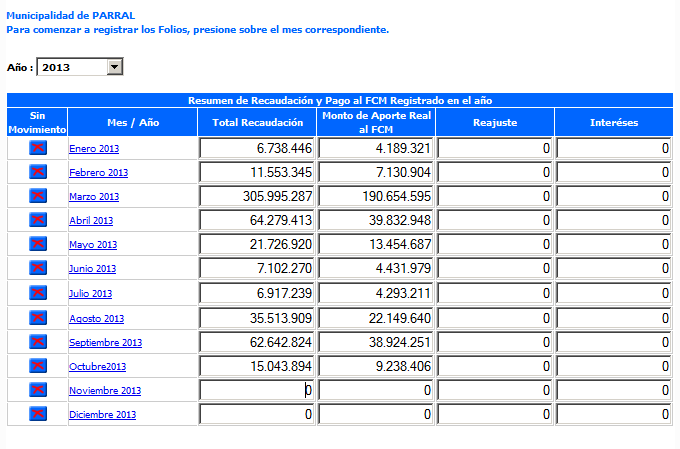Focus Aporte Real field showing 190.654.595
This screenshot has height=449, width=680.
[x=376, y=197]
